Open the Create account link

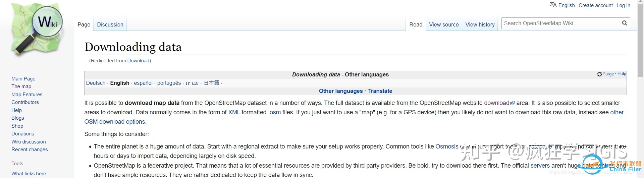click(x=595, y=5)
